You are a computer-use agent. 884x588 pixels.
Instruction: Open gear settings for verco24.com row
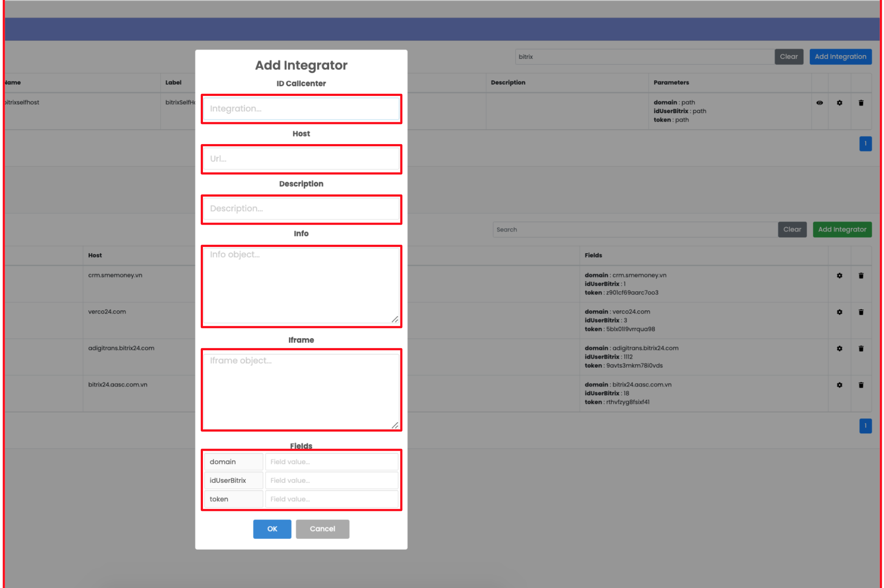pyautogui.click(x=839, y=312)
